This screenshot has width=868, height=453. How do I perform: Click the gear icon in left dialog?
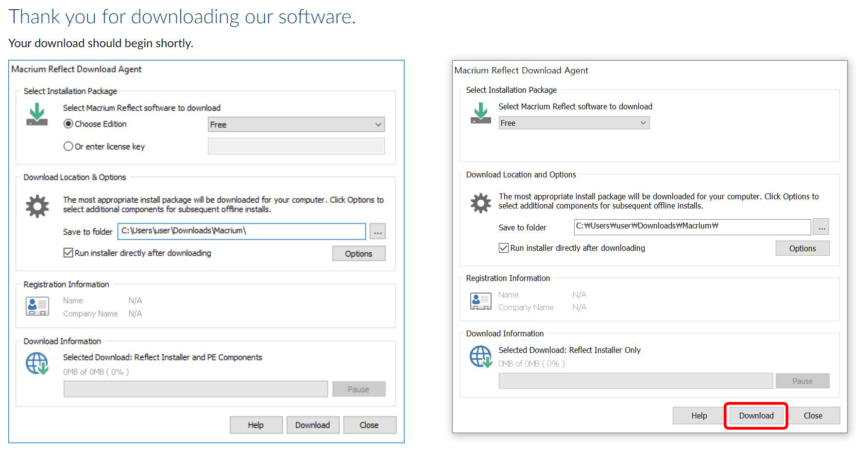37,206
